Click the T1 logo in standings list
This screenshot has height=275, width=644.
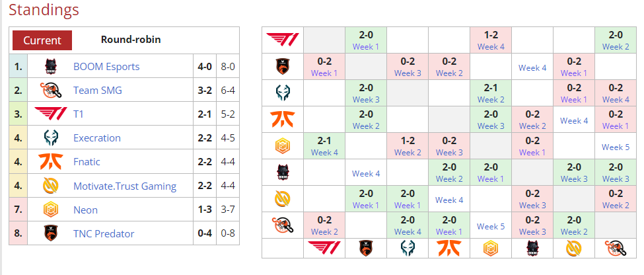pyautogui.click(x=51, y=114)
